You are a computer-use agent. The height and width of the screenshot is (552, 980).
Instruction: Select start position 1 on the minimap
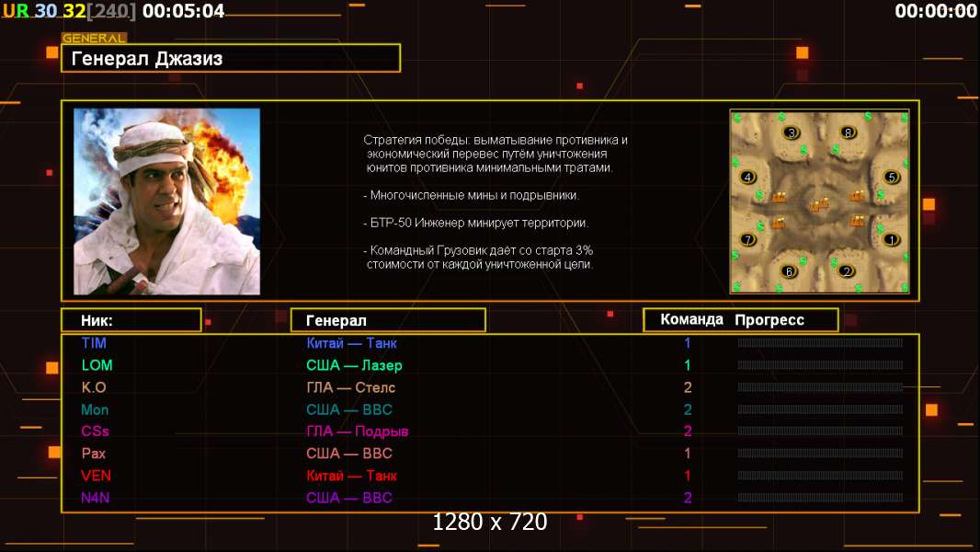891,239
